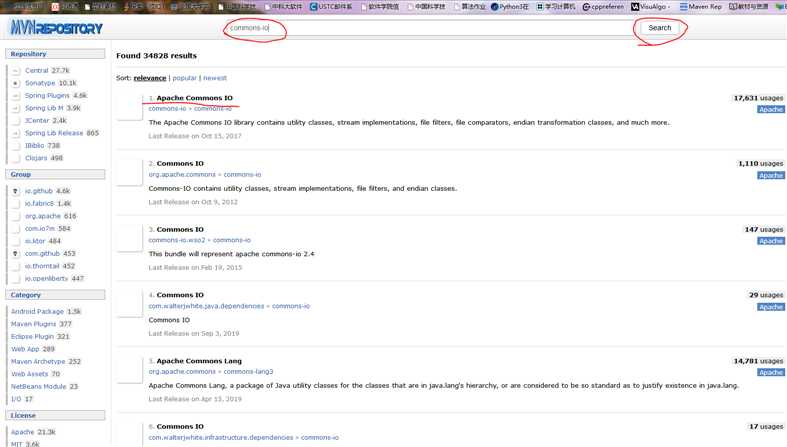The height and width of the screenshot is (447, 787).
Task: Click the com.github group icon
Action: click(16, 254)
